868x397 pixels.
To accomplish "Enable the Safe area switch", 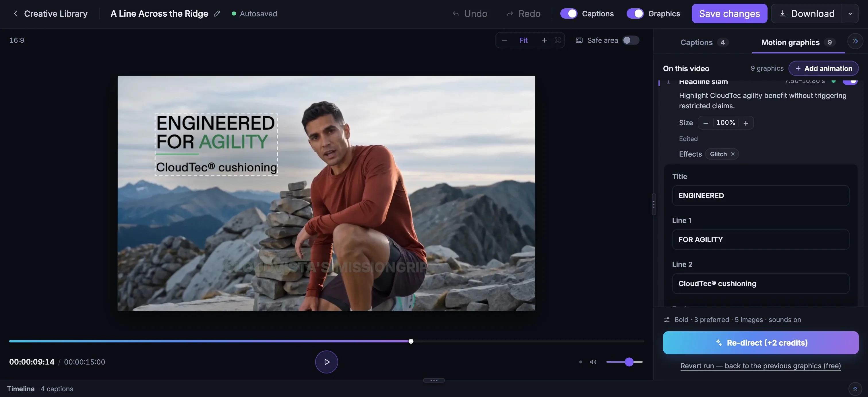I will [630, 40].
